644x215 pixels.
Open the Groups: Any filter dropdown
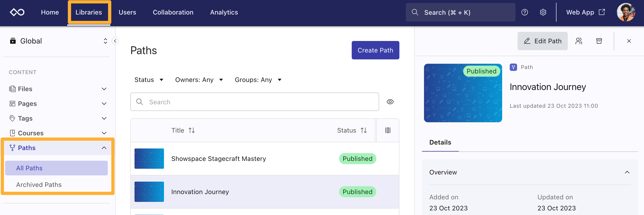pyautogui.click(x=258, y=80)
